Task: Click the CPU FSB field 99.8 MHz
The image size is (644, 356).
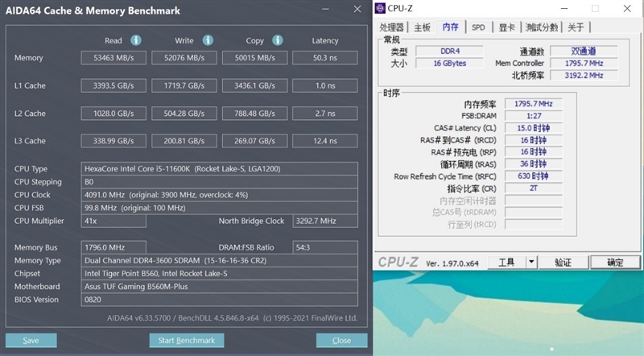Action: (219, 208)
